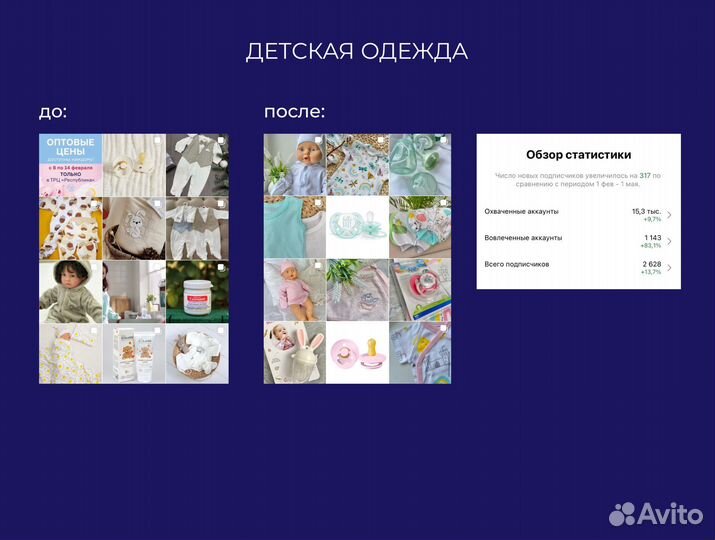
Task: Open the embroidered bunny fabric post
Action: tap(134, 228)
